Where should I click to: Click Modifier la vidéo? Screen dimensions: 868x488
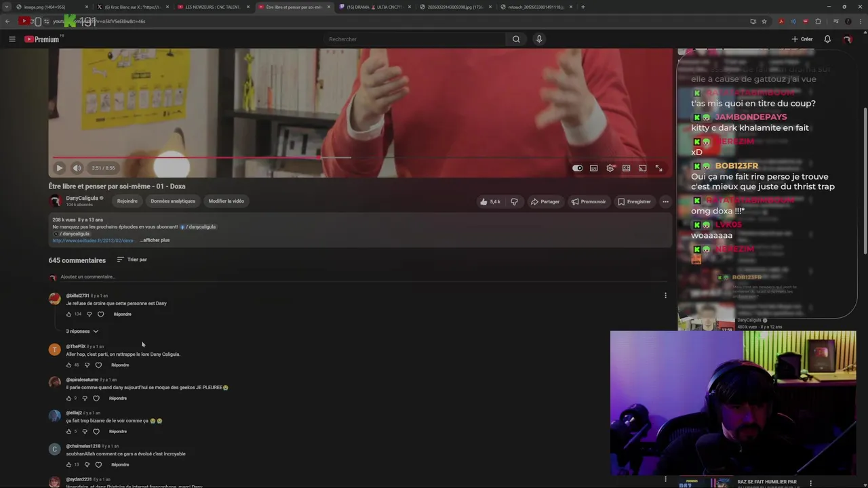pyautogui.click(x=226, y=201)
